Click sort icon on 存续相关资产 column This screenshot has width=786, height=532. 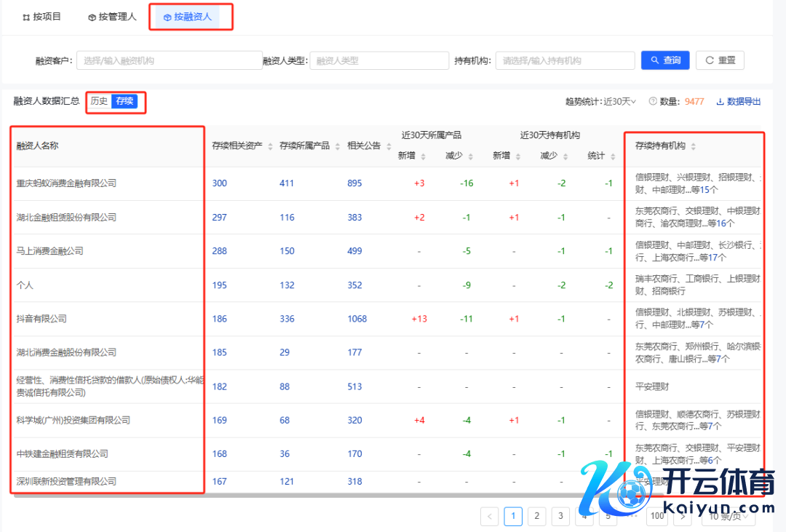click(x=271, y=146)
